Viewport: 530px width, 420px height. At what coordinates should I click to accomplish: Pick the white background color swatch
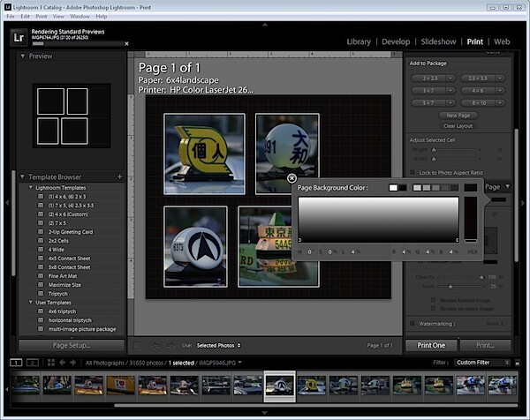[393, 187]
